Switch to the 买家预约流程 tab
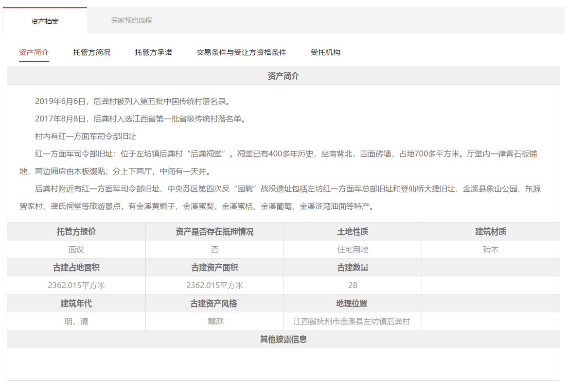This screenshot has height=392, width=567. tap(131, 20)
